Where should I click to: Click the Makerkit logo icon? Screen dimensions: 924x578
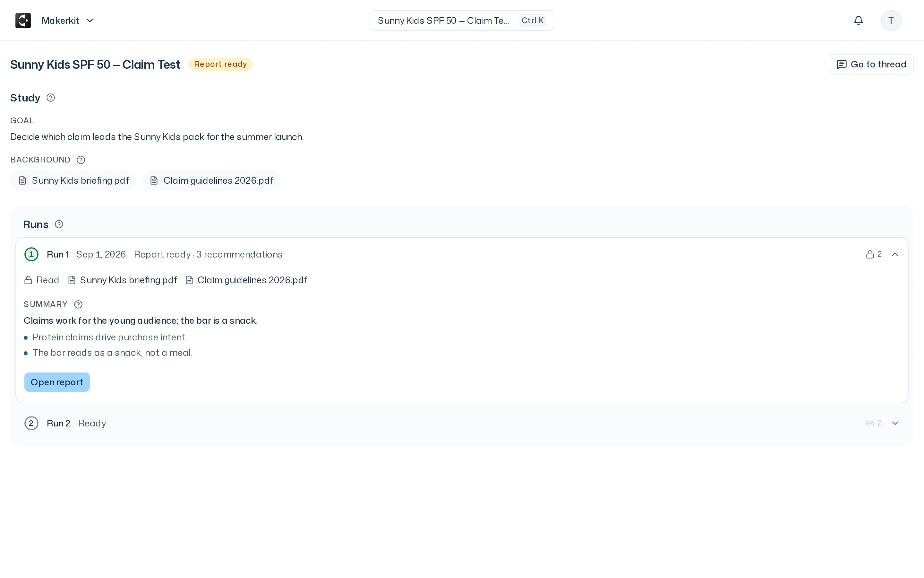(x=23, y=21)
